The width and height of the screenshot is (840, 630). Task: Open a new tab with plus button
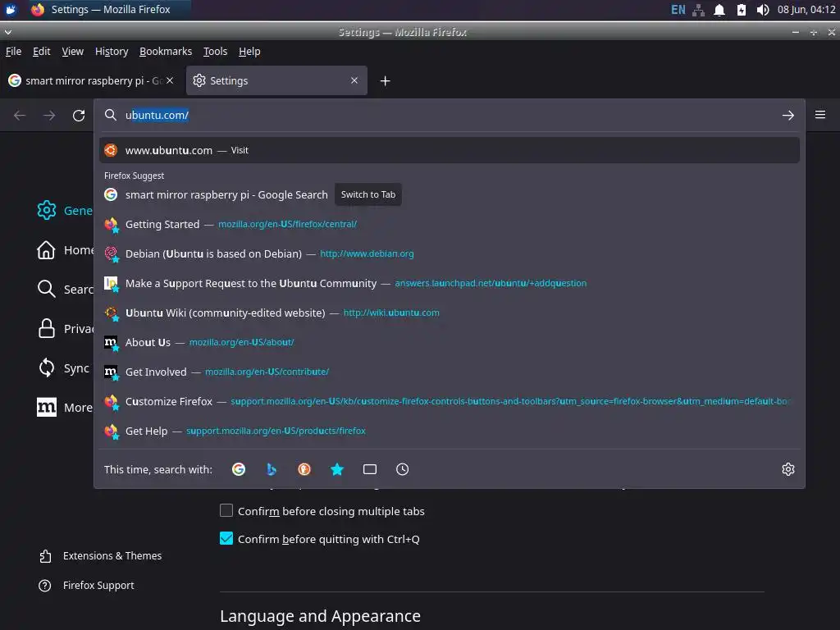(386, 81)
